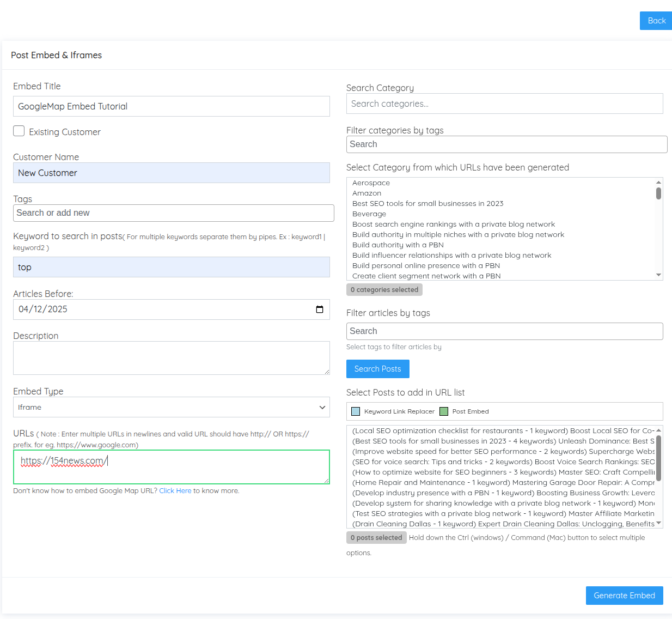Expand the Embed Type dropdown
Screen dimensions: 672x619
click(171, 407)
